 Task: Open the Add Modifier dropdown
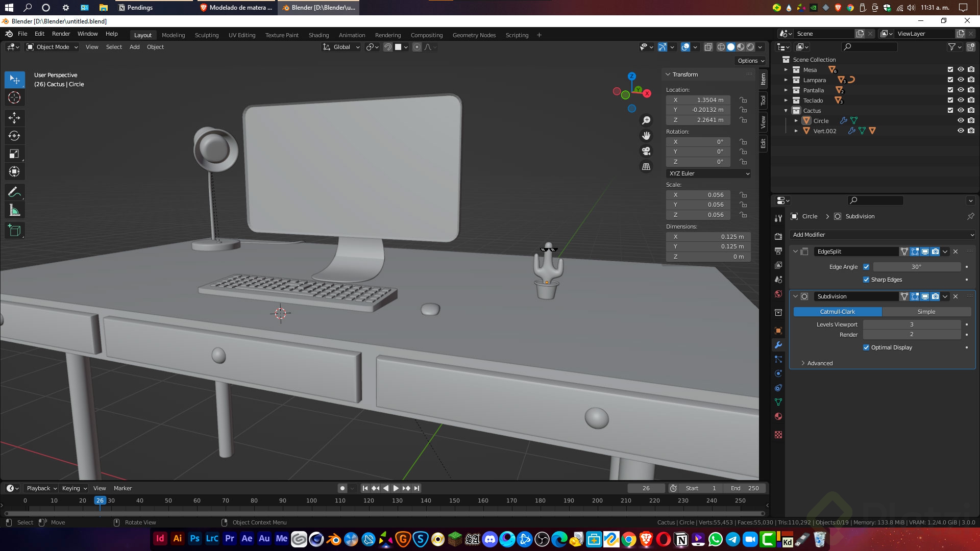[x=882, y=235]
